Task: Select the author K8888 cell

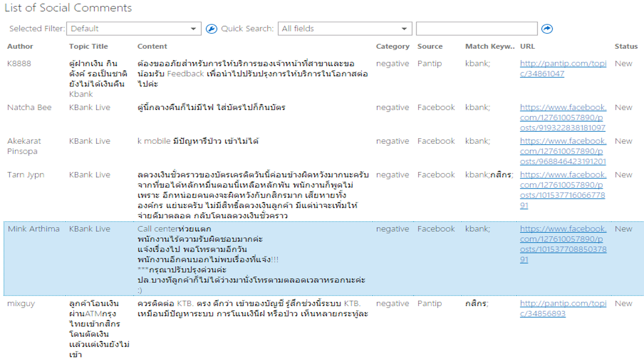Action: pyautogui.click(x=19, y=63)
